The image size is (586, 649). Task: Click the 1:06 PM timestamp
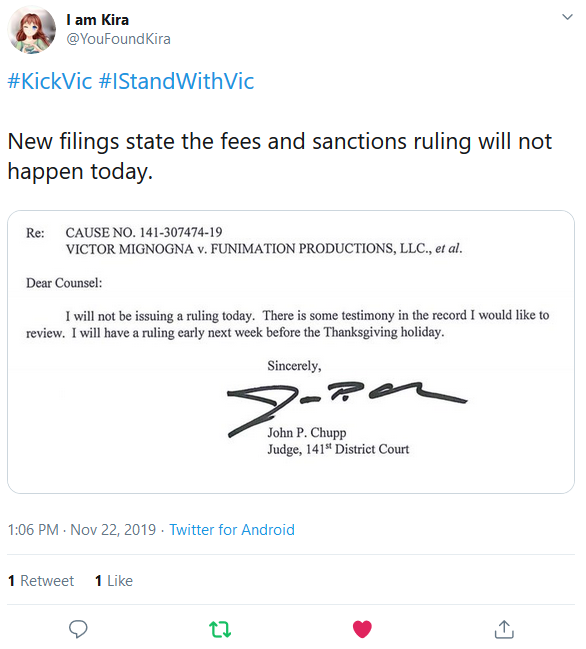pyautogui.click(x=33, y=529)
